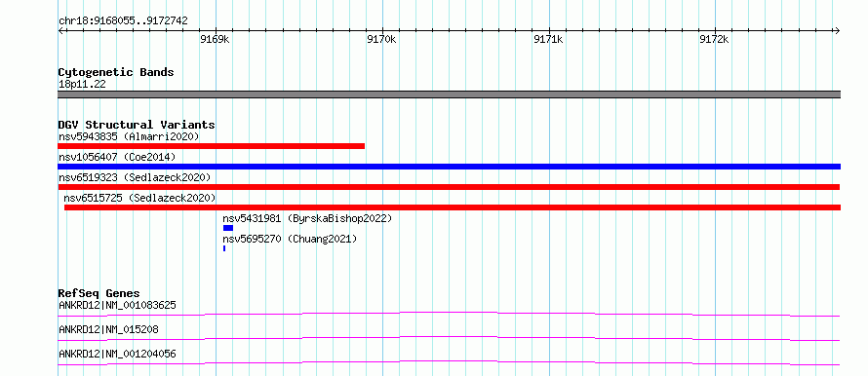
Task: Click the 9171k ruler tick label
Action: [x=548, y=39]
